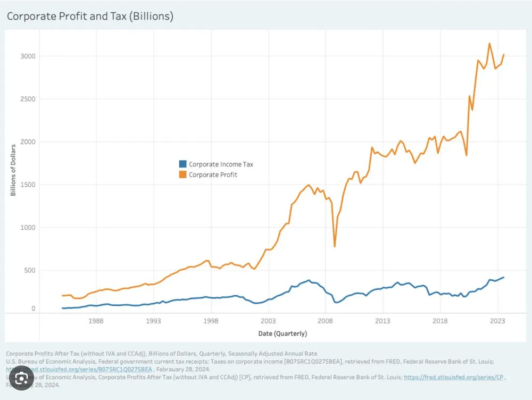This screenshot has height=400, width=532.
Task: Click the orange Corporate Profit legend swatch
Action: [x=182, y=174]
